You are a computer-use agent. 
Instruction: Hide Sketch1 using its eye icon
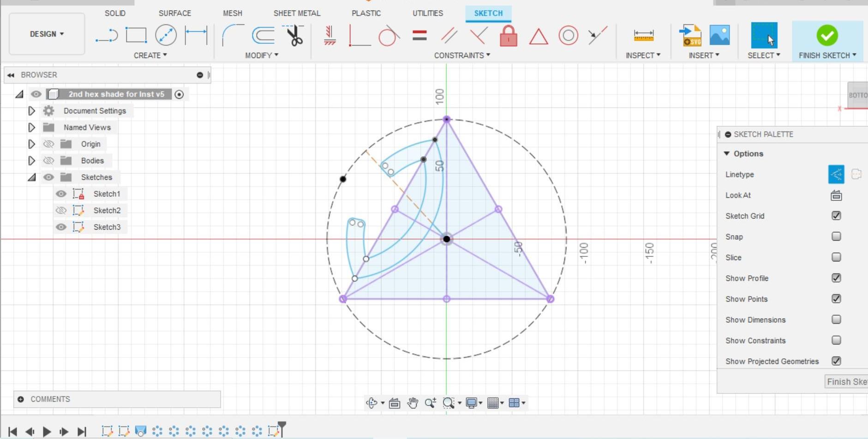click(x=61, y=194)
